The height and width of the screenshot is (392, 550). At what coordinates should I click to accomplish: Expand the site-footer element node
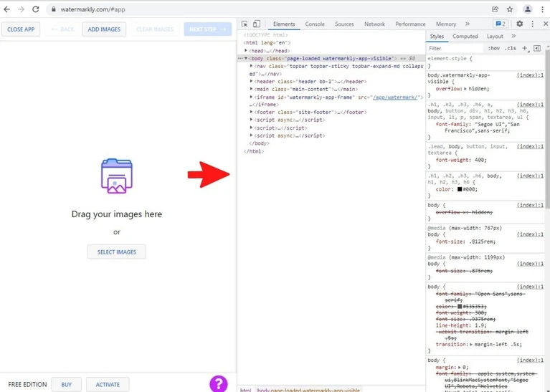pos(252,112)
